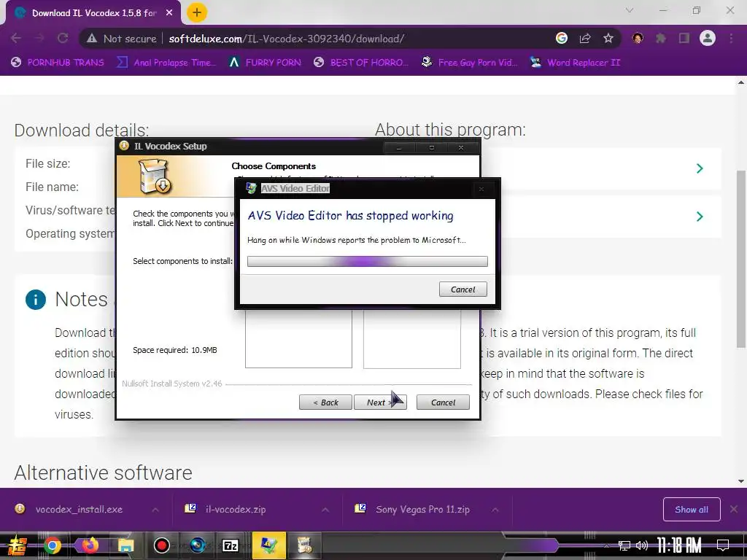747x560 pixels.
Task: Close the Download IL Vocodex tab
Action: pyautogui.click(x=169, y=13)
